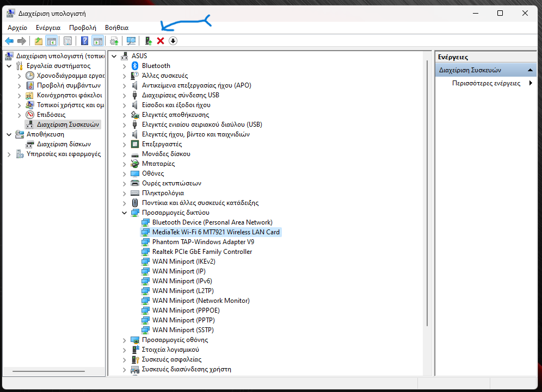Viewport: 542px width, 392px height.
Task: Open the Βοήθεια menu
Action: [x=117, y=28]
